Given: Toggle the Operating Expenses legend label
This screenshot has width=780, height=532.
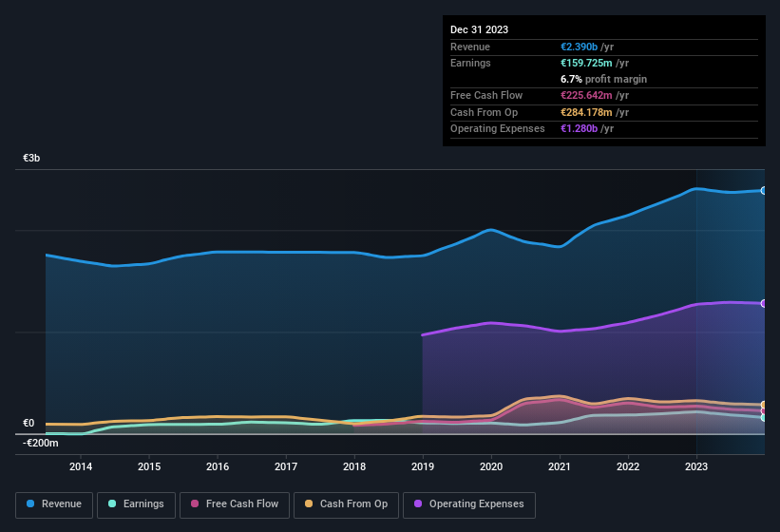Looking at the screenshot, I should tap(476, 503).
